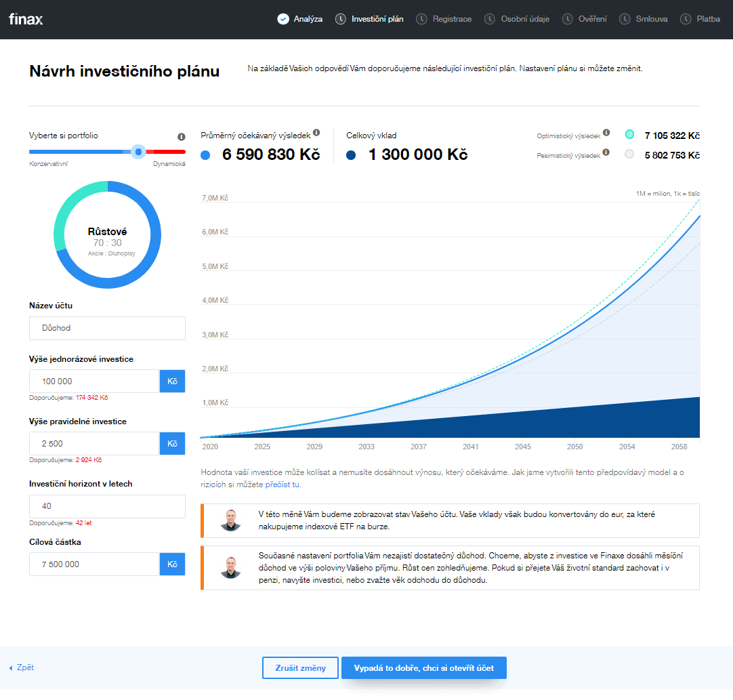733x700 pixels.
Task: Go to the Osobní údaje step
Action: pos(525,19)
